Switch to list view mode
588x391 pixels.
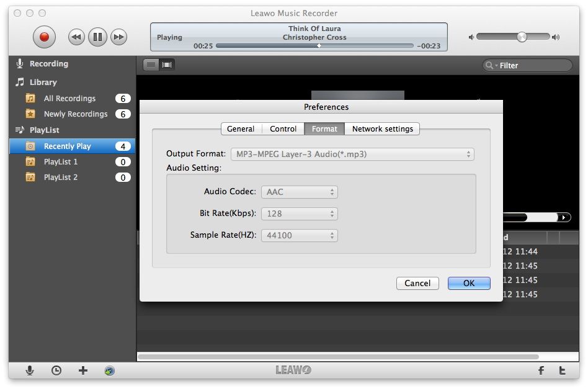tap(151, 65)
